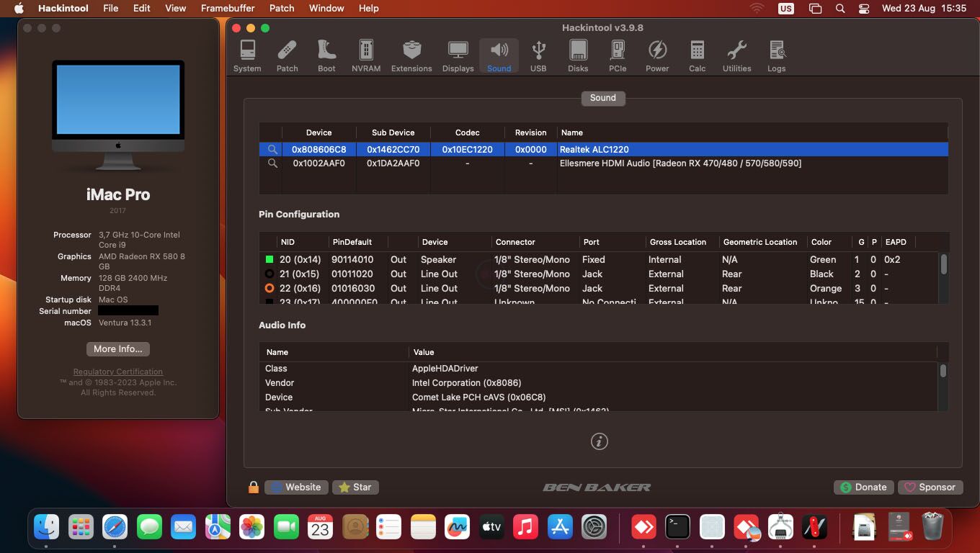Switch to the Boot toolbar section
980x553 pixels.
point(326,56)
